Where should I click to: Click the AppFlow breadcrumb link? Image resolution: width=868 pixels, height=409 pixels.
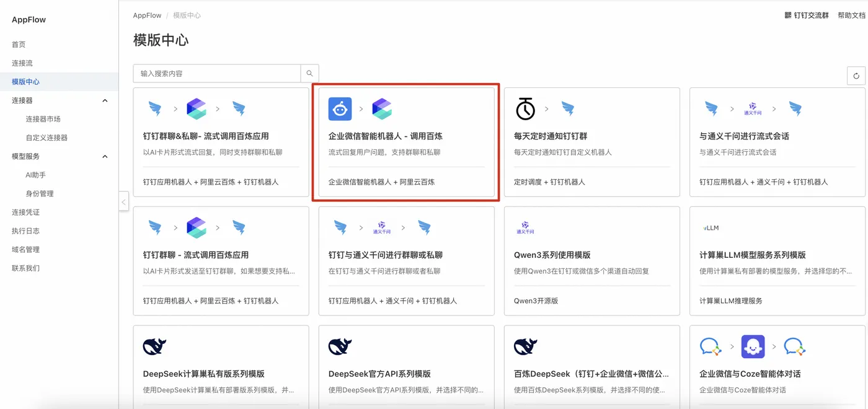coord(147,15)
